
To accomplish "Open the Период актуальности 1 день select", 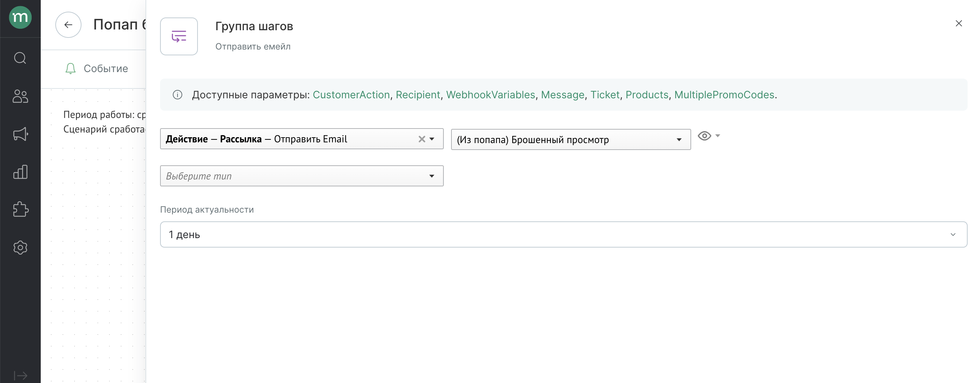I will pyautogui.click(x=563, y=234).
